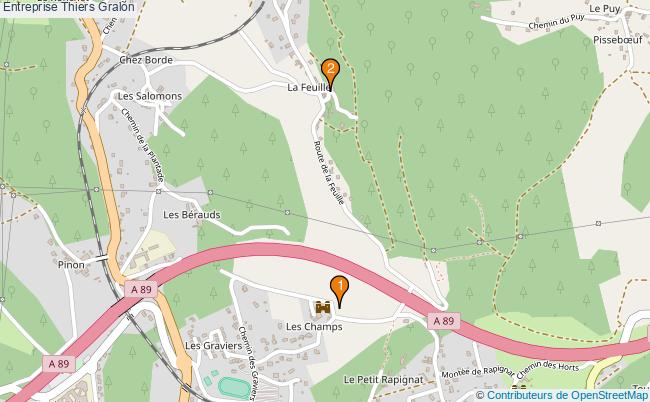Select the Les Salomons place label
This screenshot has height=402, width=650.
point(150,96)
